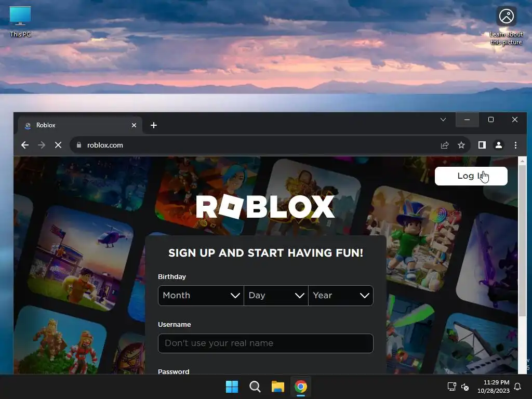Close the Roblox browser tab

pos(134,125)
